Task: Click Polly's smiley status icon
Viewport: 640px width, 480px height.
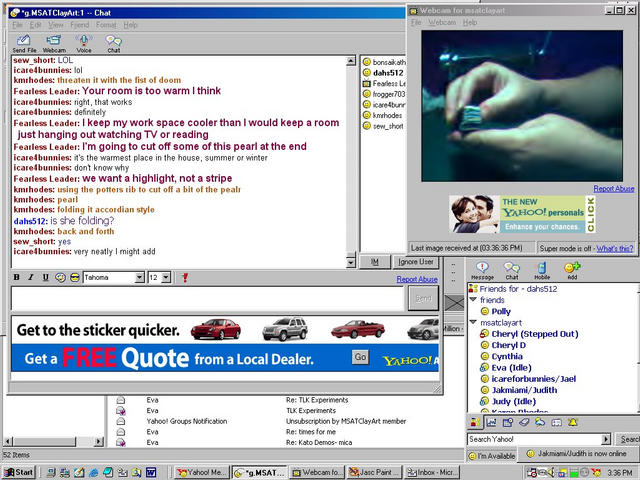Action: click(484, 311)
